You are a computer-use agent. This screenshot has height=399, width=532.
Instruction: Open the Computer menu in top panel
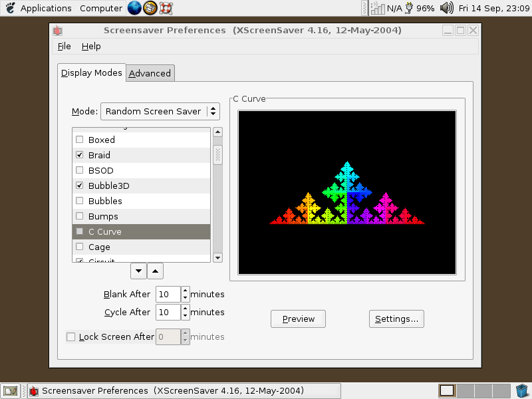(101, 8)
